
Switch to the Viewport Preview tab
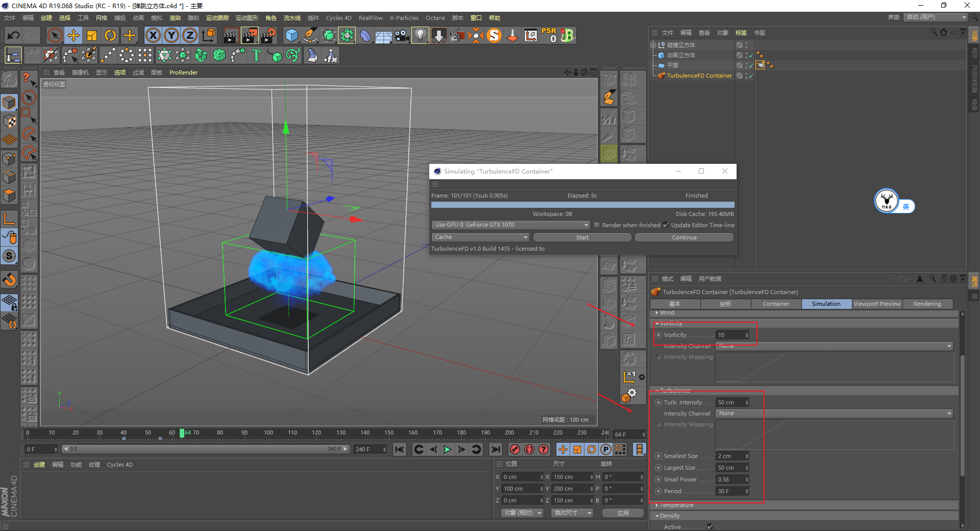click(x=877, y=304)
